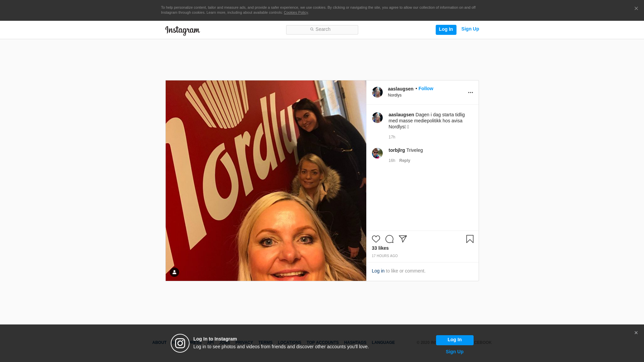Image resolution: width=644 pixels, height=362 pixels.
Task: Click the 17 HOURS AGO post timestamp
Action: 385,256
